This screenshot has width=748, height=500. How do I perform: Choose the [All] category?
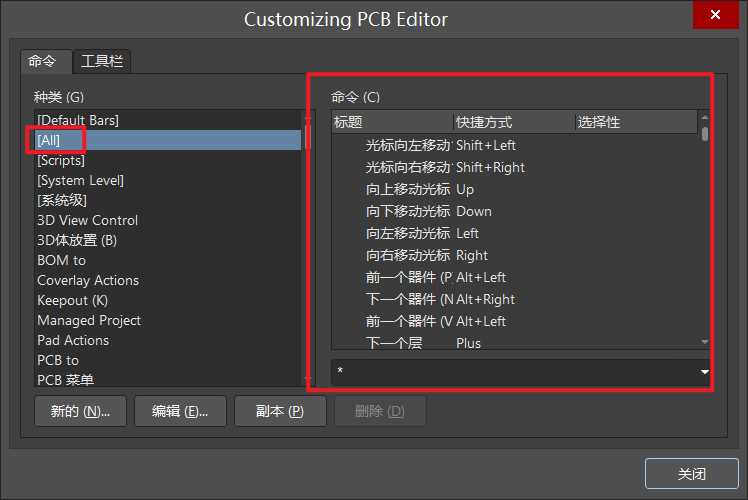click(48, 140)
